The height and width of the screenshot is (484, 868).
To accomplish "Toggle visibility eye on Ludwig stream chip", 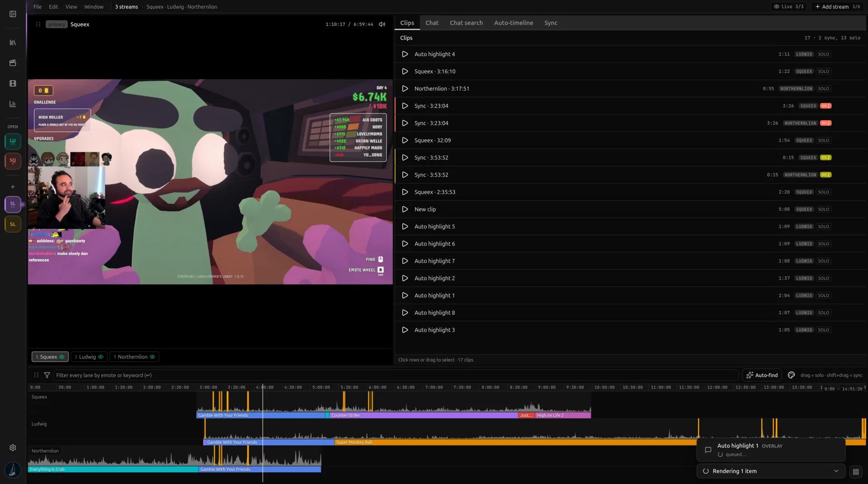I will [101, 357].
